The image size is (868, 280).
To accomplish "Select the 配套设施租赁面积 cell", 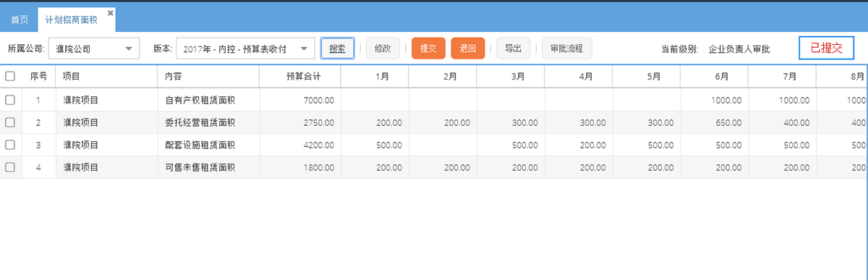I will click(x=208, y=145).
